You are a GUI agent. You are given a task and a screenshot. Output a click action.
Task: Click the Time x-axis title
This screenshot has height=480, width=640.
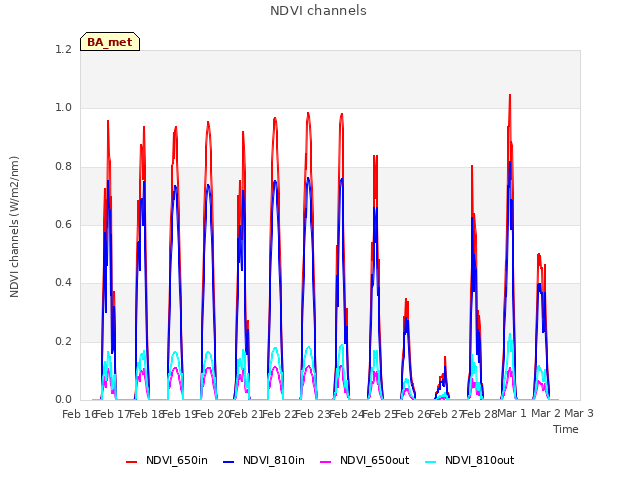(x=566, y=429)
